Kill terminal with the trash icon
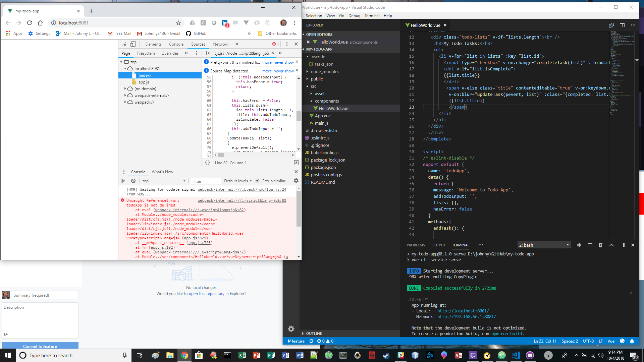Image resolution: width=644 pixels, height=362 pixels. click(x=600, y=245)
